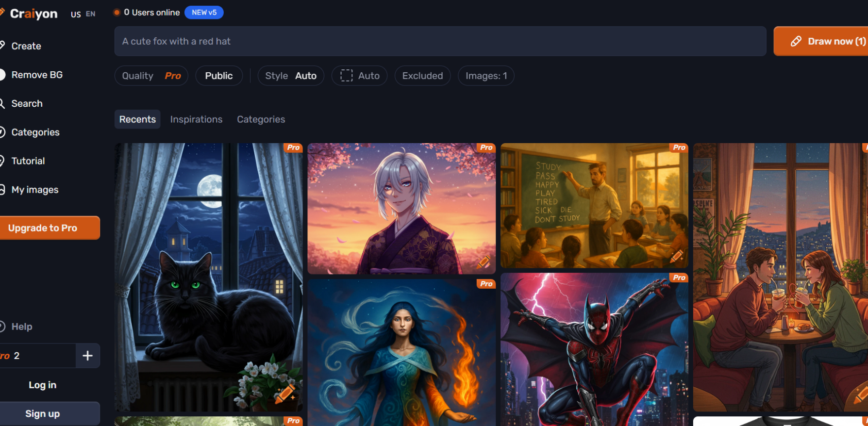The width and height of the screenshot is (868, 426).
Task: Open the Categories tab above gallery
Action: (x=261, y=119)
